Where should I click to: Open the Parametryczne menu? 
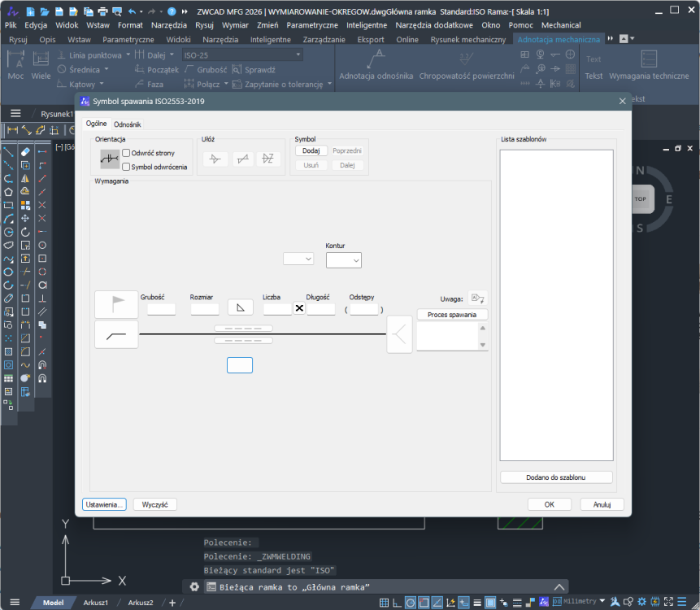[312, 25]
